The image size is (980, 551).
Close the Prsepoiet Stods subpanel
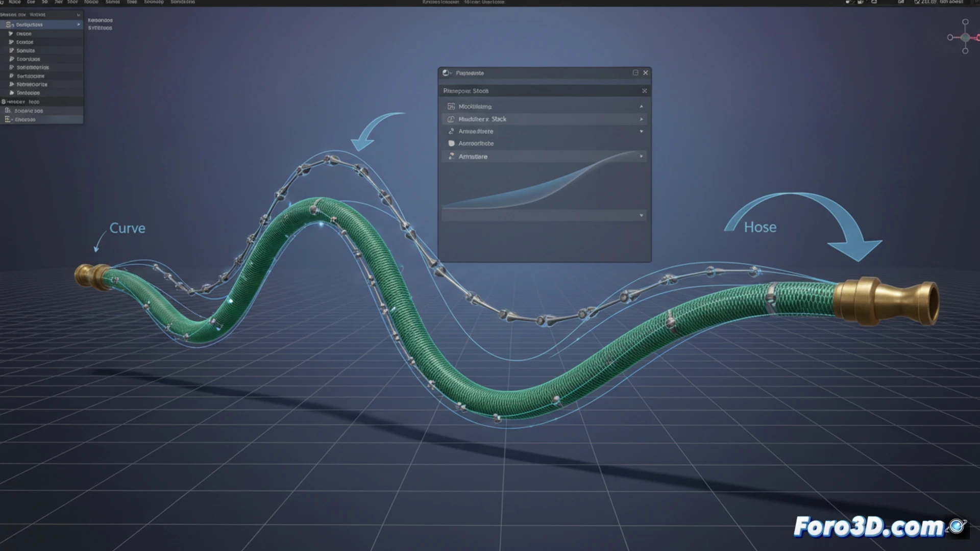point(644,91)
